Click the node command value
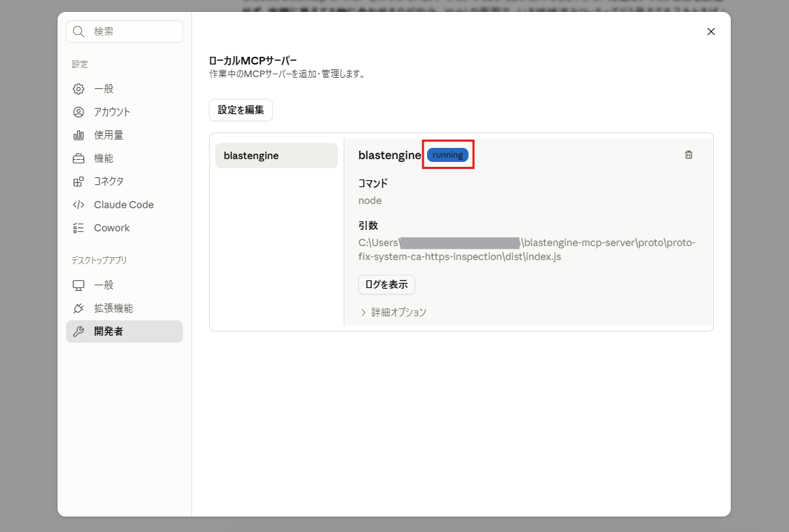The height and width of the screenshot is (532, 789). pyautogui.click(x=370, y=200)
